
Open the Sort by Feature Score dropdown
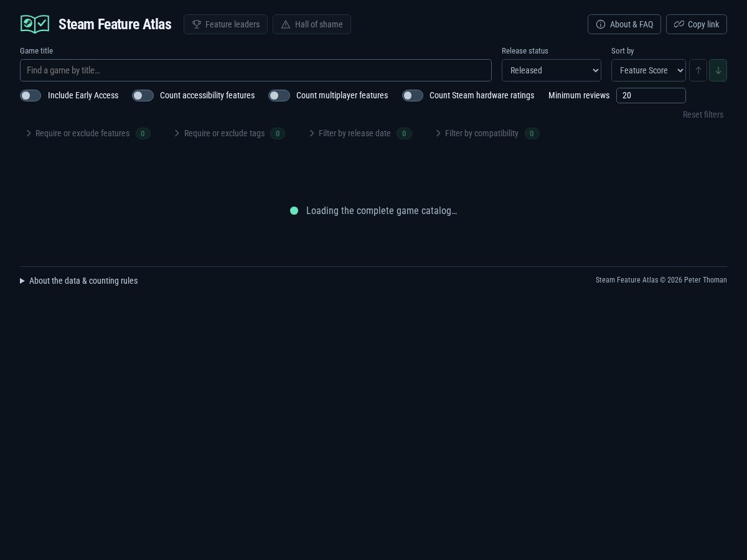pos(649,70)
